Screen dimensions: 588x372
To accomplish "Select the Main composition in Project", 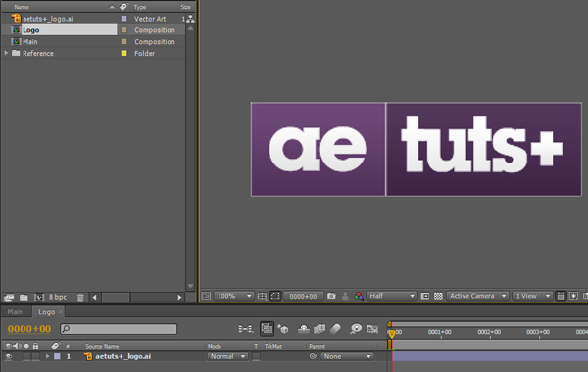I will (30, 41).
